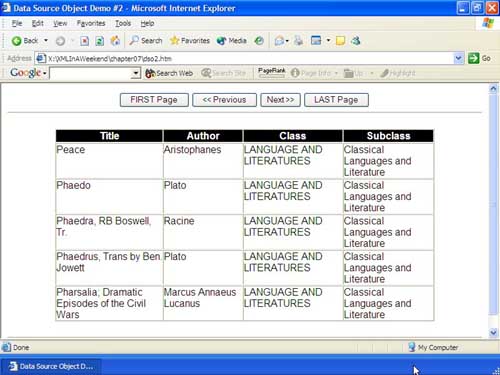Image resolution: width=500 pixels, height=375 pixels.
Task: Click the FIRST Page button
Action: [x=154, y=100]
